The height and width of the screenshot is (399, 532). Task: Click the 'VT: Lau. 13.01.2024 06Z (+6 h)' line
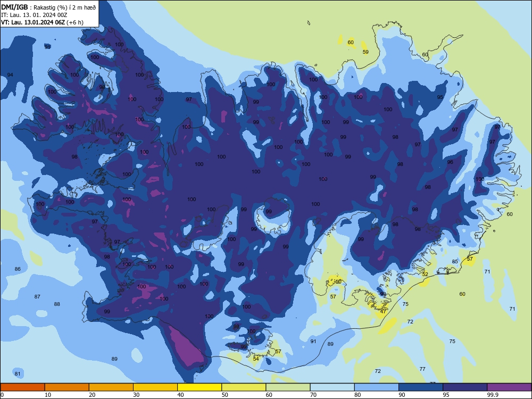click(x=42, y=22)
